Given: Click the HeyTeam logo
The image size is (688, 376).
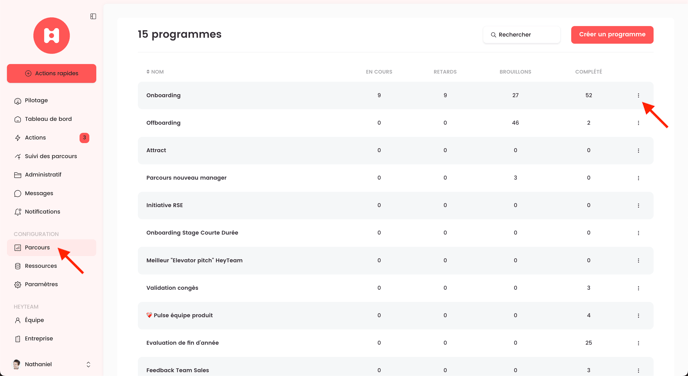Looking at the screenshot, I should [51, 36].
